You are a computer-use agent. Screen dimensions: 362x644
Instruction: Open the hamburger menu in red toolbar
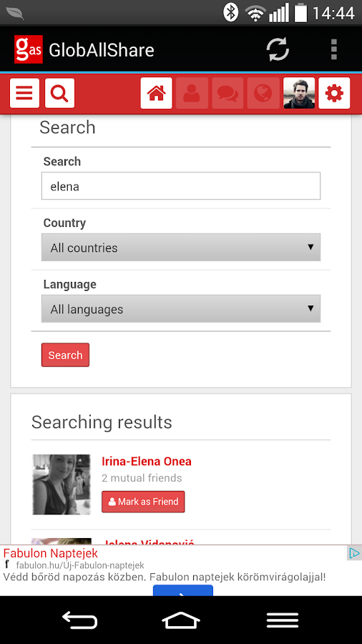point(24,93)
